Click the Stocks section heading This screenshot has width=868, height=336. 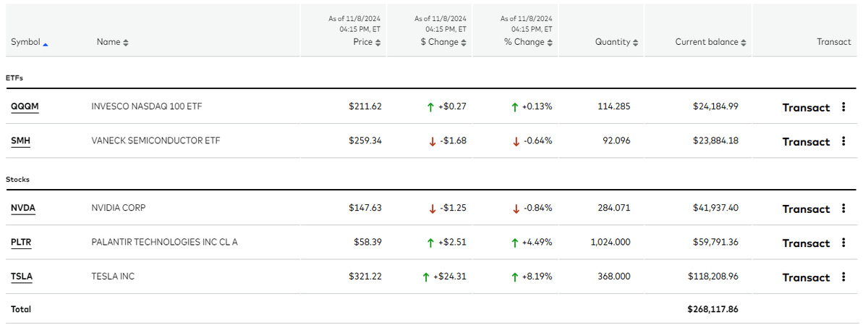coord(17,178)
